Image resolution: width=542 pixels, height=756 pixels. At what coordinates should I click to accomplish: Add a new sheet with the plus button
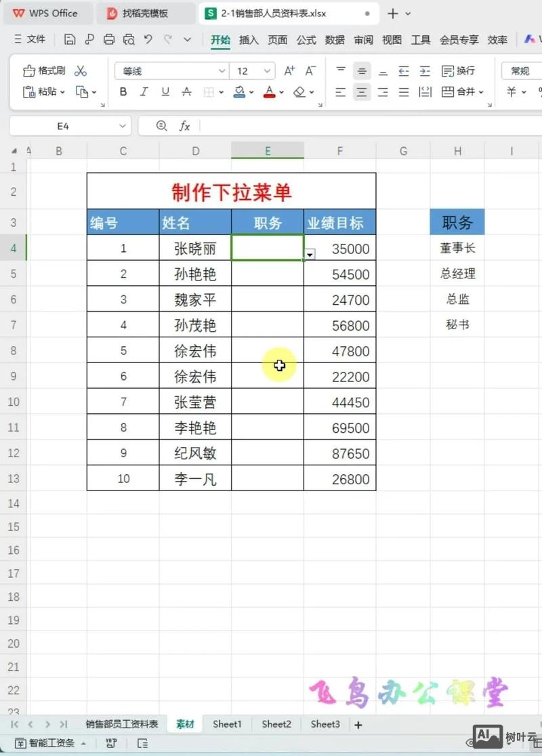click(x=358, y=724)
